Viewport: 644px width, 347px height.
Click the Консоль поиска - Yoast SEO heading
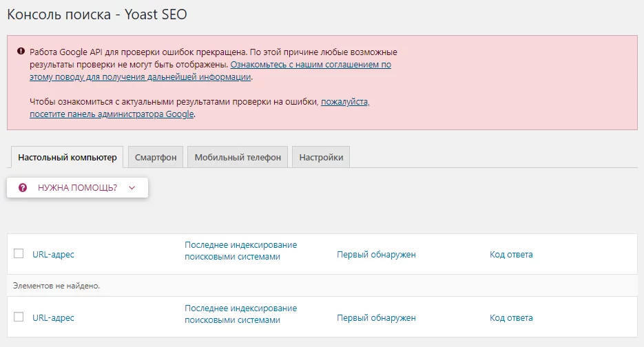97,14
